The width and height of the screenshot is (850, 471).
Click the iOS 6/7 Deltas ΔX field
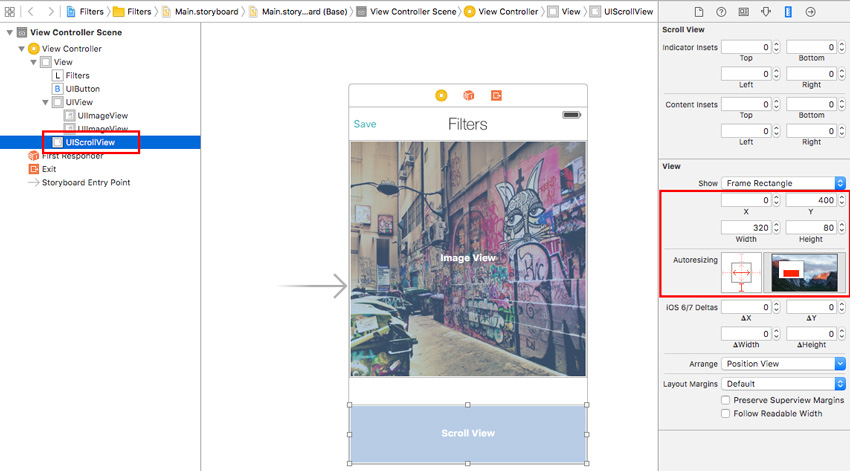pyautogui.click(x=746, y=307)
